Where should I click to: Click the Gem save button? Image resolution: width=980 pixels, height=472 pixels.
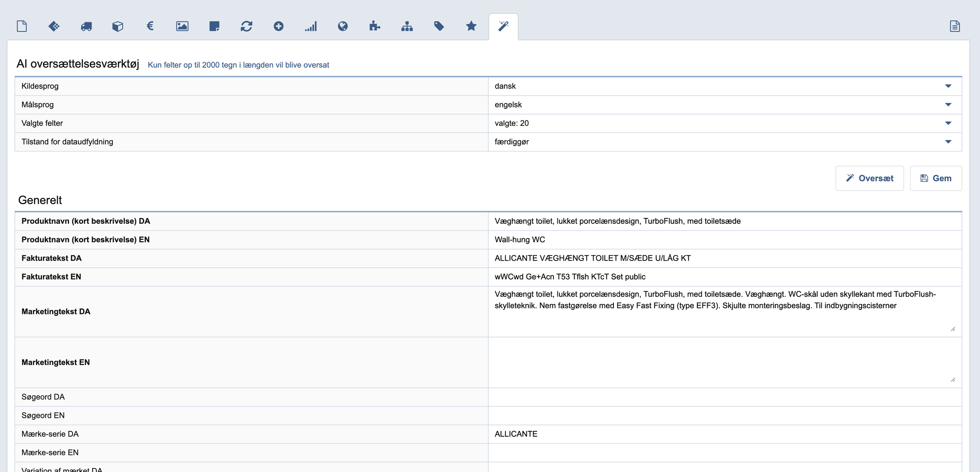936,178
